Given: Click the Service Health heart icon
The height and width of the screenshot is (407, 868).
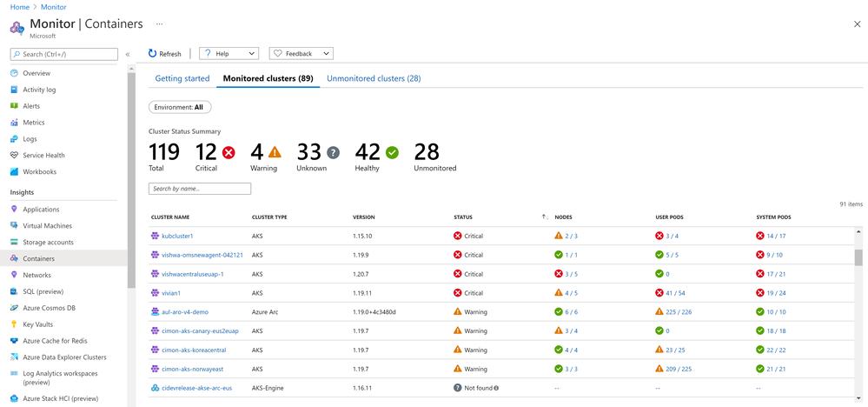Looking at the screenshot, I should tap(15, 155).
